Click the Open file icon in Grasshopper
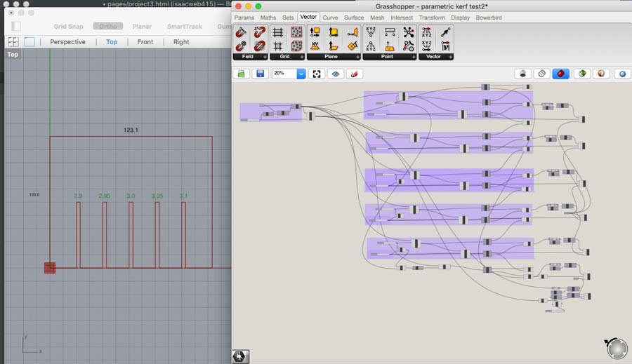The image size is (632, 364). [242, 74]
